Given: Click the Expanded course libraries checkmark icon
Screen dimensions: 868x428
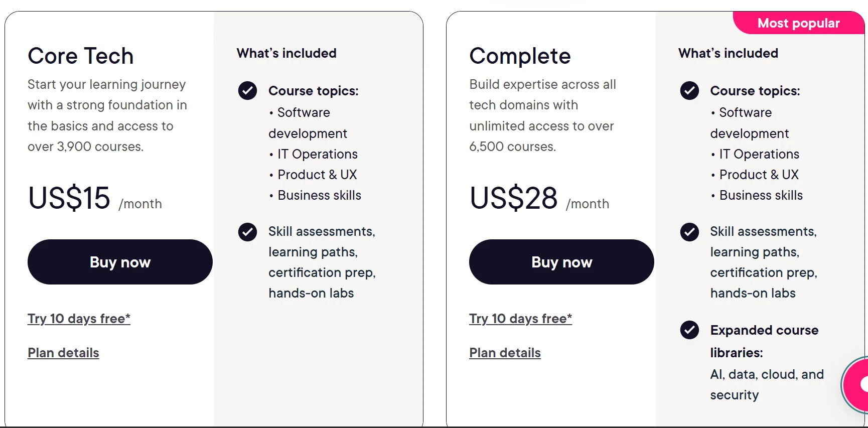Looking at the screenshot, I should tap(689, 330).
